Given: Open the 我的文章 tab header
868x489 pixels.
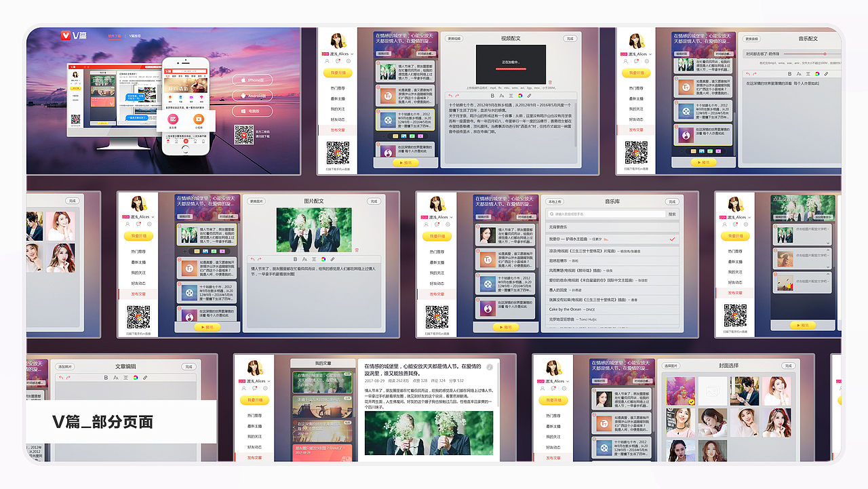Looking at the screenshot, I should click(x=323, y=364).
